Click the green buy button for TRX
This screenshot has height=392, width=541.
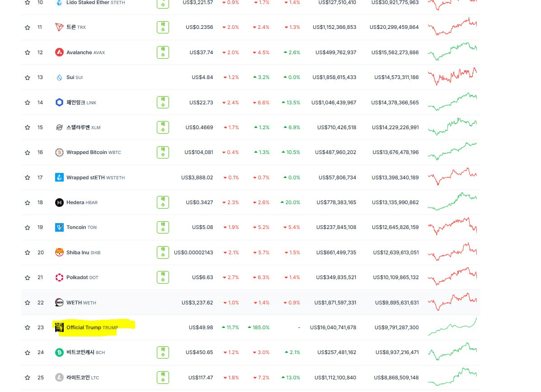[163, 27]
